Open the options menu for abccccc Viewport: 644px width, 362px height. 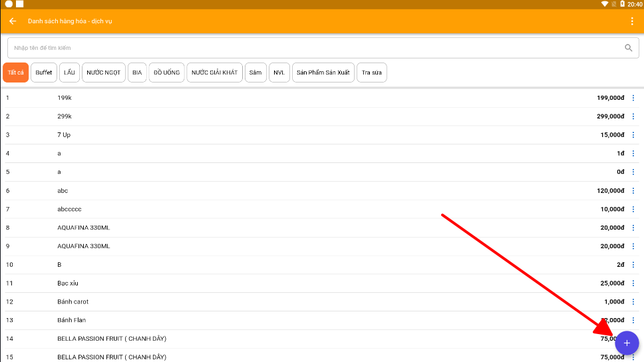click(633, 209)
